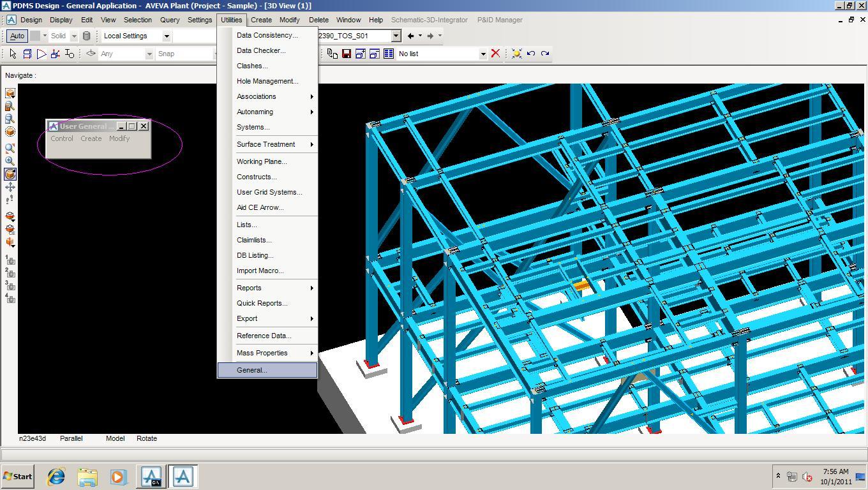Expand the Surface Treatment submenu

(x=267, y=144)
